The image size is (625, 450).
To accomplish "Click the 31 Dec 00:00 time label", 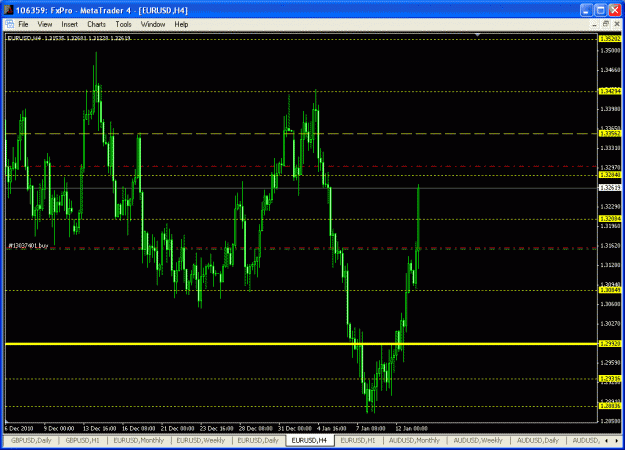I will 295,428.
